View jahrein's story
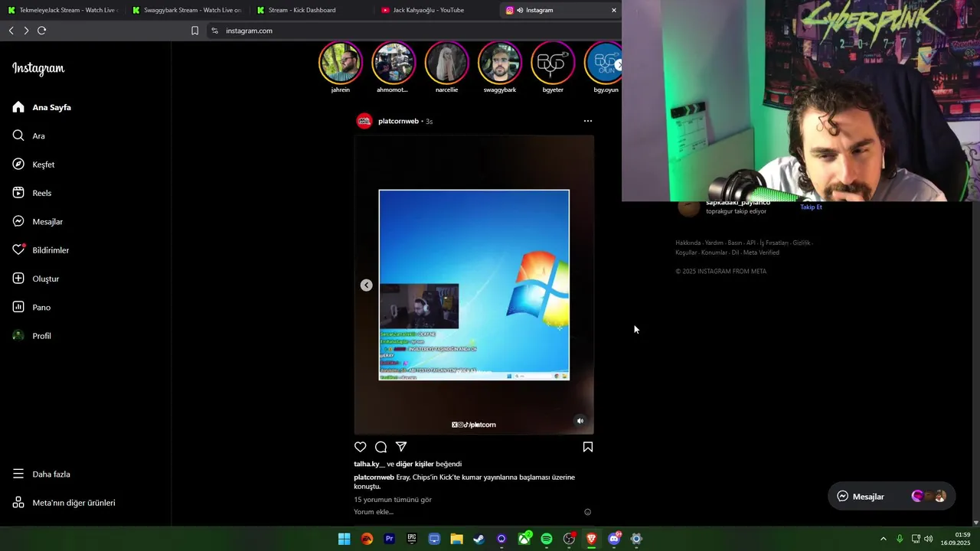 pos(340,63)
